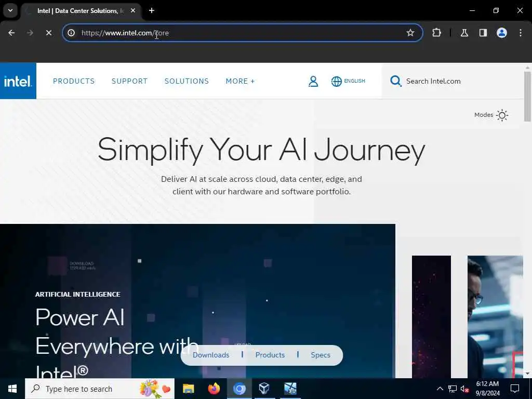Screen dimensions: 532x399
Task: Open a new tab with plus button
Action: 152,10
